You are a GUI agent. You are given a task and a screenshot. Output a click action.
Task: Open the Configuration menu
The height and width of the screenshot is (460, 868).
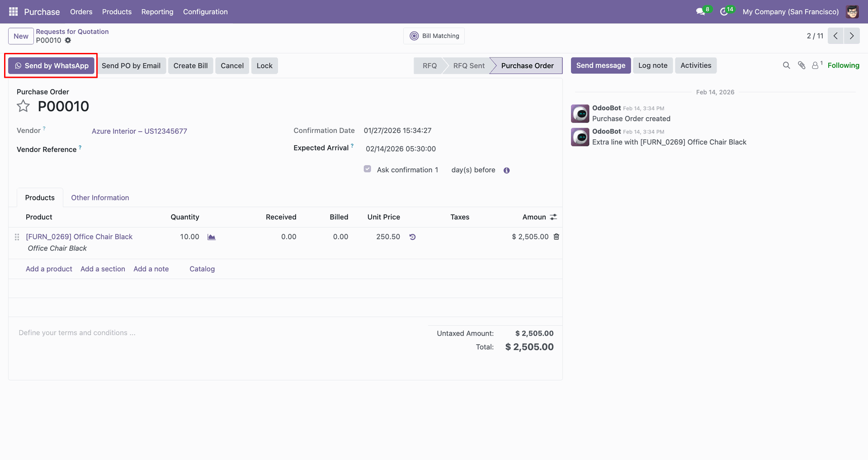tap(205, 12)
